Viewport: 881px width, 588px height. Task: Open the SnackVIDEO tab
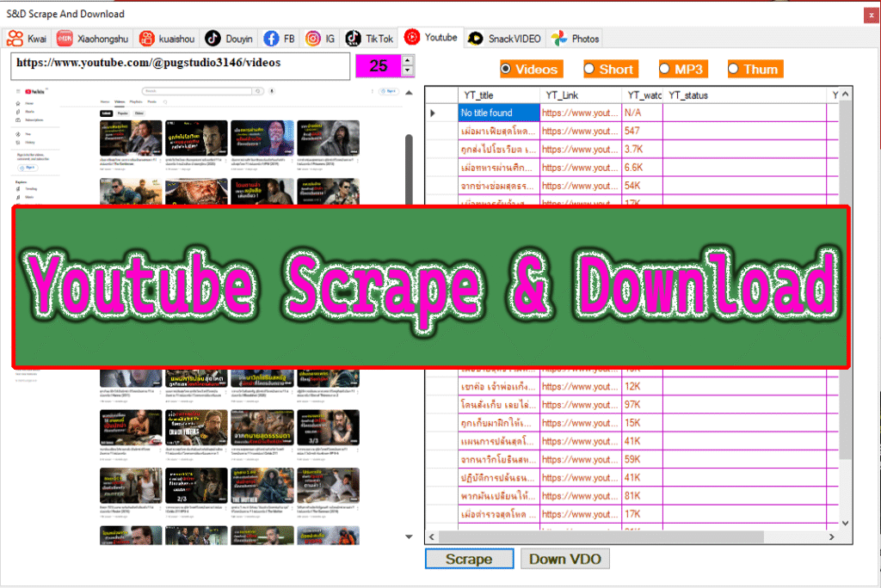coord(504,39)
